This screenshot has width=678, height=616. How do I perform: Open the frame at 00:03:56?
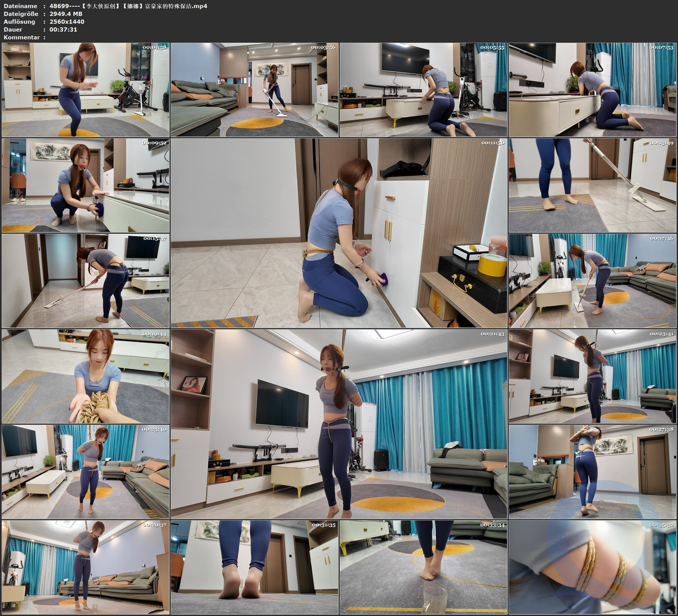pyautogui.click(x=254, y=90)
